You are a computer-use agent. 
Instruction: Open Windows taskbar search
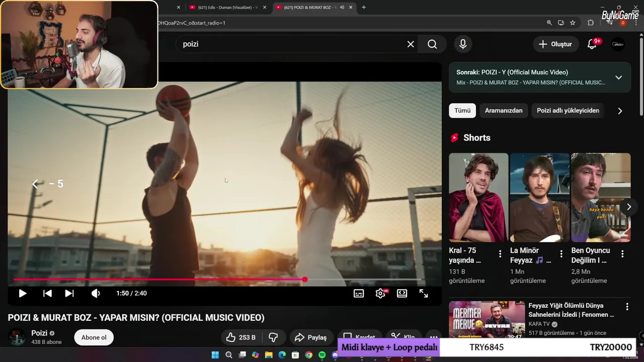tap(229, 355)
